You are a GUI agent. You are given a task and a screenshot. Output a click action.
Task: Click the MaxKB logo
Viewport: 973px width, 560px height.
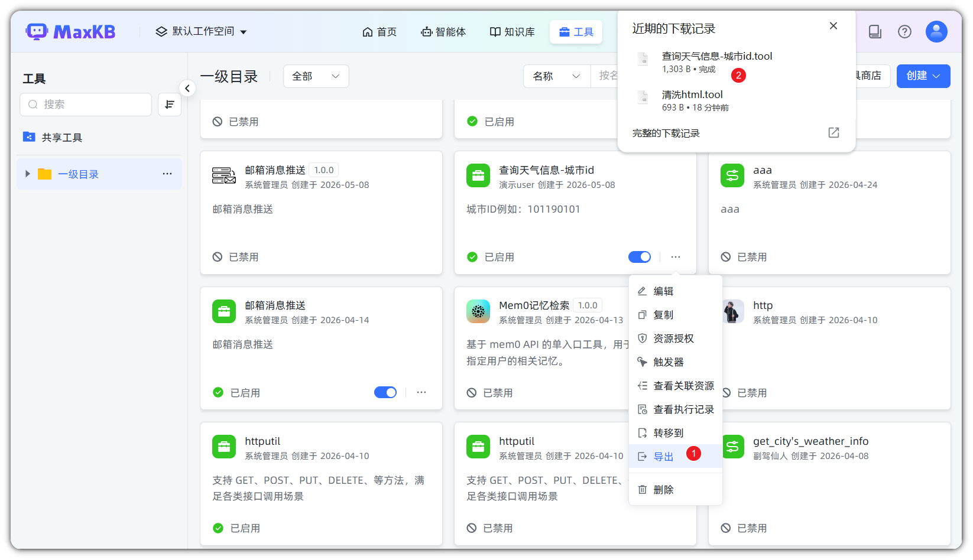(x=70, y=32)
